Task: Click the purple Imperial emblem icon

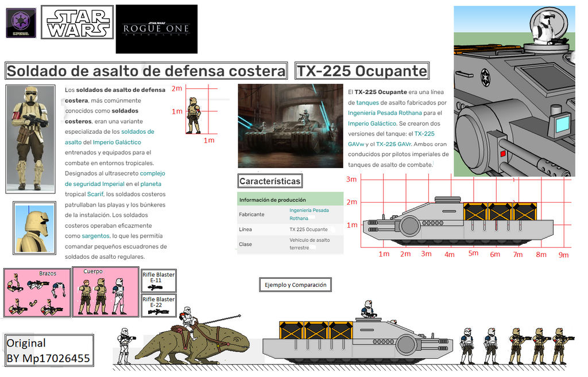Action: coord(21,23)
